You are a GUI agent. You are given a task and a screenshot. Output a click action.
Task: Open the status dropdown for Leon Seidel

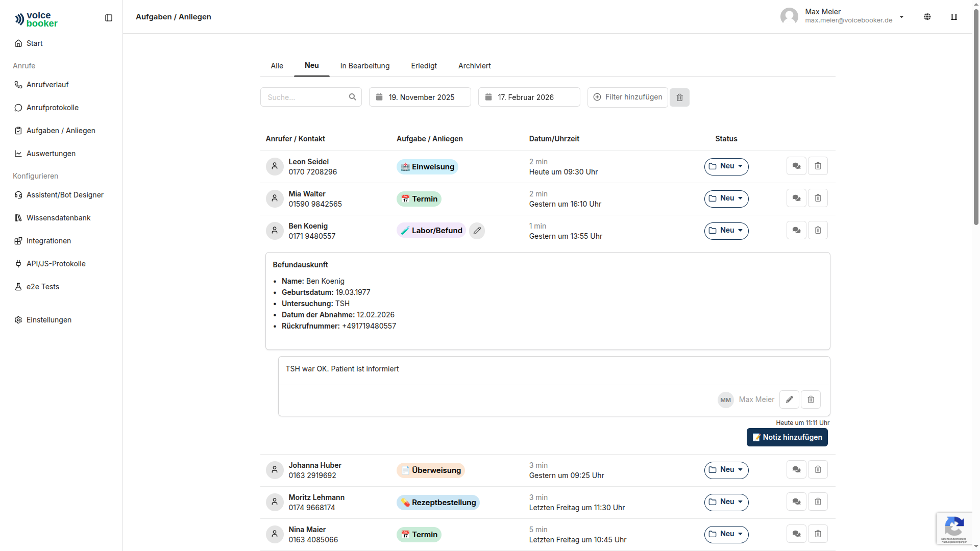click(726, 166)
